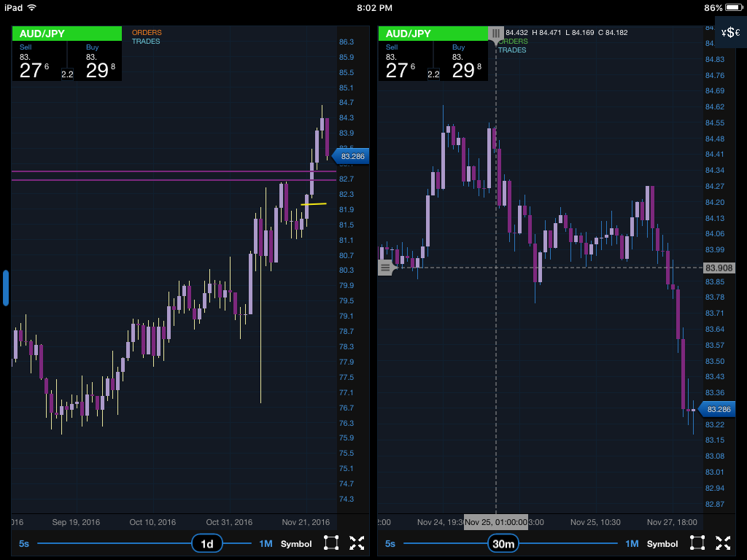Tap the 74.3 price axis label
The image size is (747, 560).
point(347,499)
